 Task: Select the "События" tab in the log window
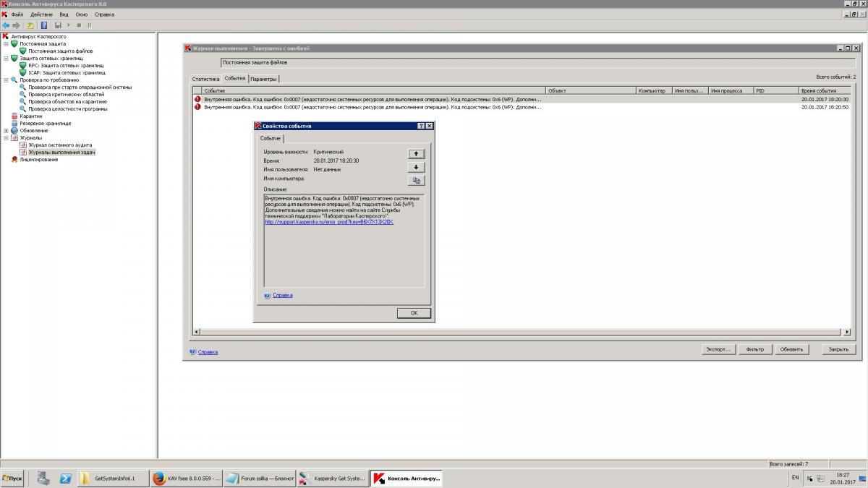click(x=234, y=78)
